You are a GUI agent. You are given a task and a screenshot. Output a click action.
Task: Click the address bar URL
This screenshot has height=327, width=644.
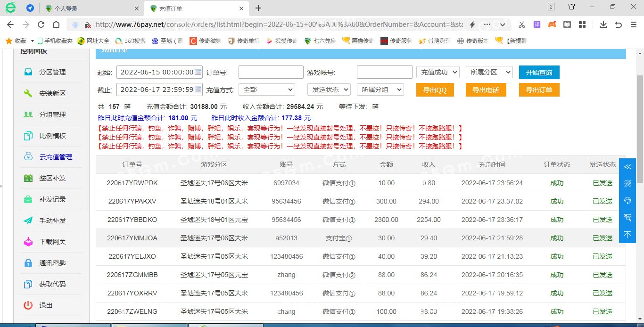click(278, 25)
